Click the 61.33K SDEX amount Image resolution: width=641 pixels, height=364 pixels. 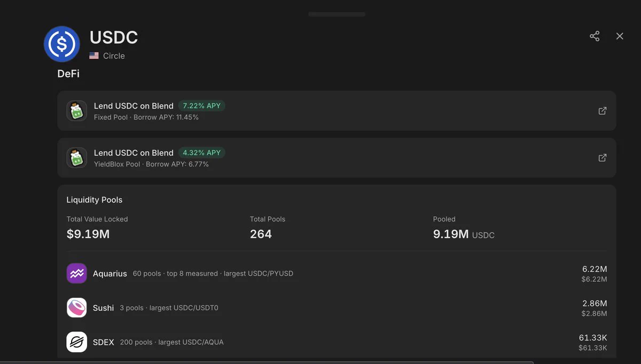pyautogui.click(x=593, y=337)
